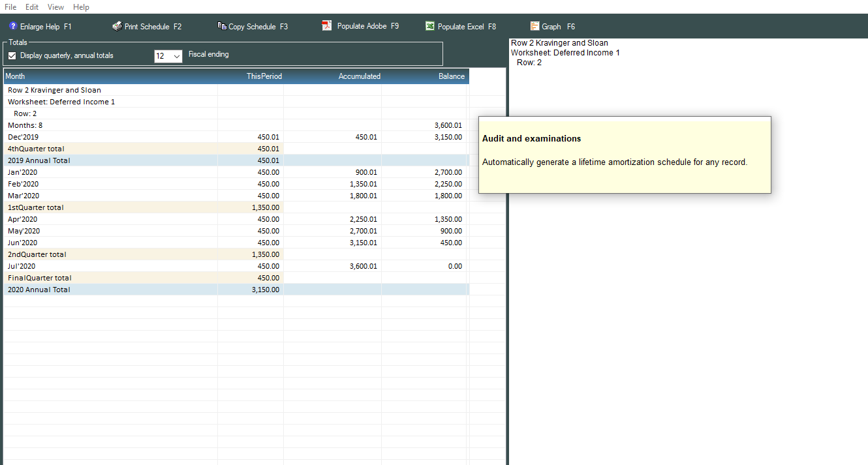Click accumulated value 1,350.01
The height and width of the screenshot is (465, 868).
[364, 184]
